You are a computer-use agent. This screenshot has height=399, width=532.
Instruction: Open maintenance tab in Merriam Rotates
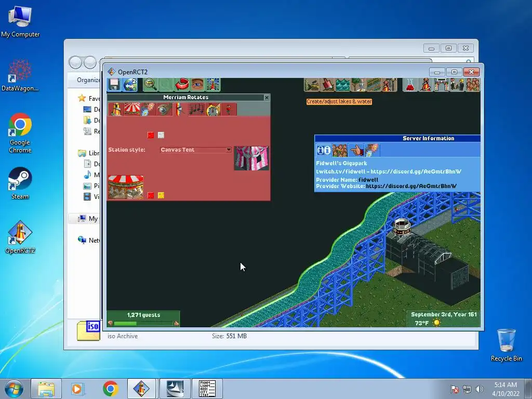[165, 109]
